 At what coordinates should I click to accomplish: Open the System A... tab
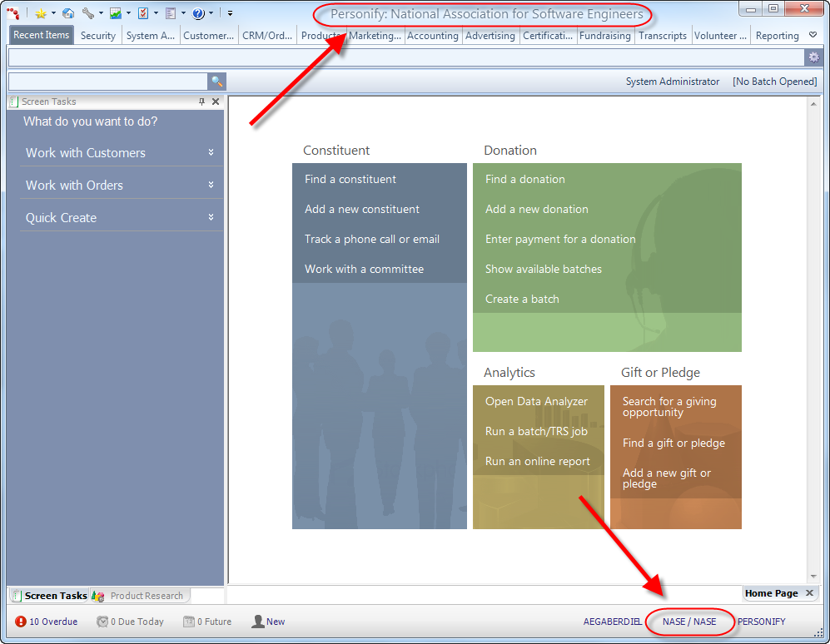[x=151, y=36]
